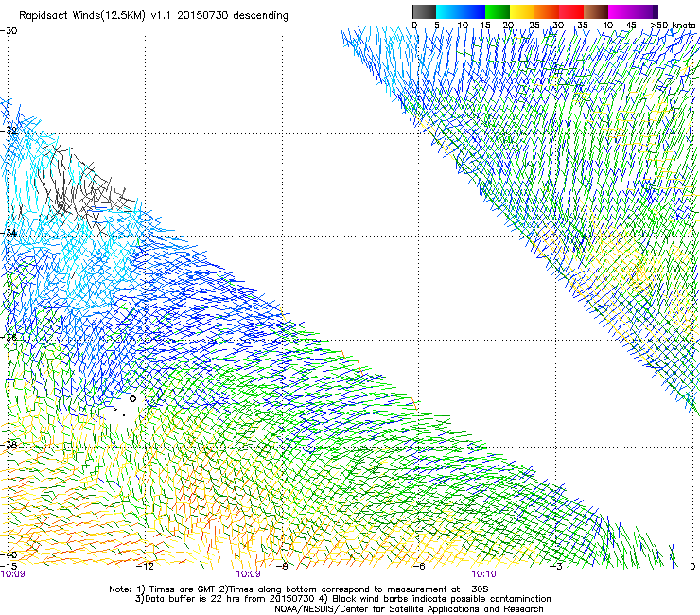Click the '-32' latitude axis label
This screenshot has width=700, height=615.
tap(9, 131)
